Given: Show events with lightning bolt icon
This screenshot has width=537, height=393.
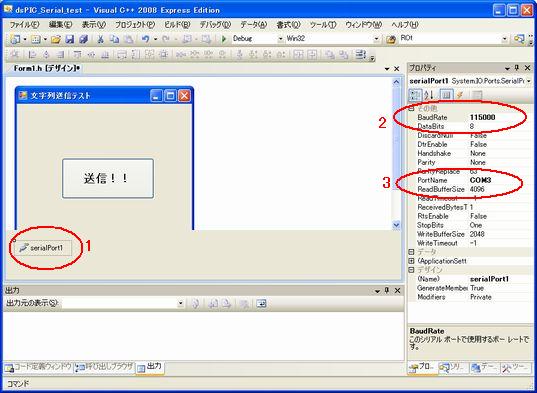Looking at the screenshot, I should coord(460,95).
